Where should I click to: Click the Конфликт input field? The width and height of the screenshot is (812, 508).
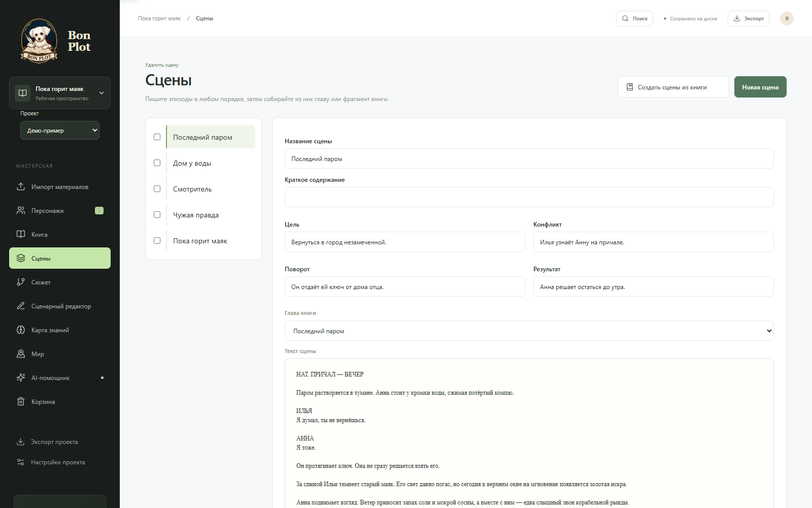654,242
